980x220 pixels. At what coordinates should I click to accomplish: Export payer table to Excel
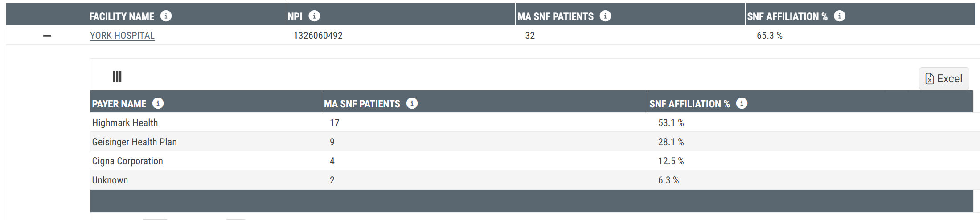pos(944,78)
